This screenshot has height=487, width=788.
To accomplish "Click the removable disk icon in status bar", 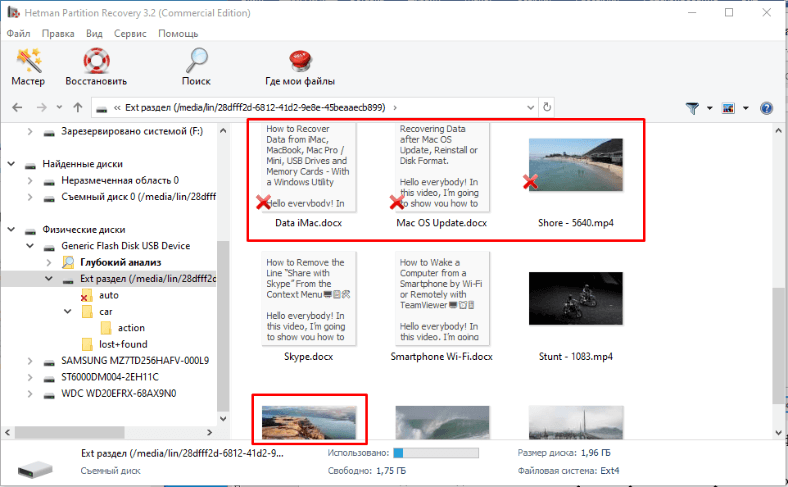I will tap(35, 469).
